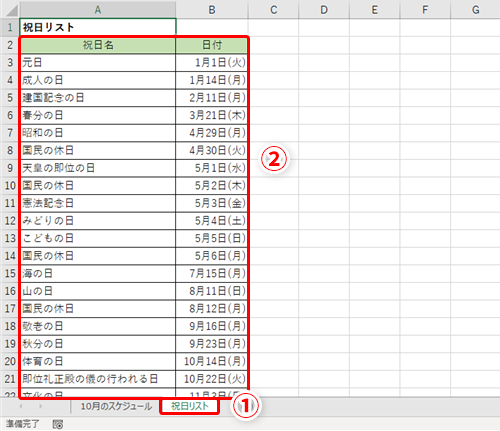Viewport: 500px width, 431px height.
Task: Select row 1 header
Action: tap(10, 27)
